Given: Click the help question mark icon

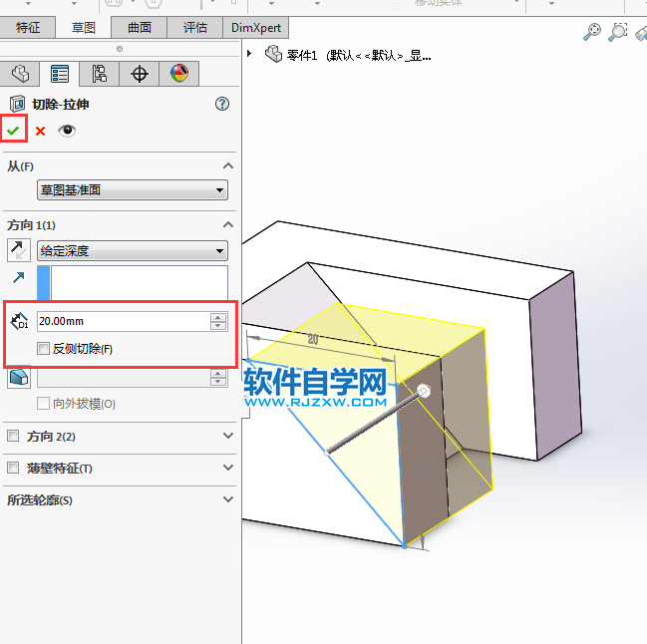Looking at the screenshot, I should coord(222,103).
